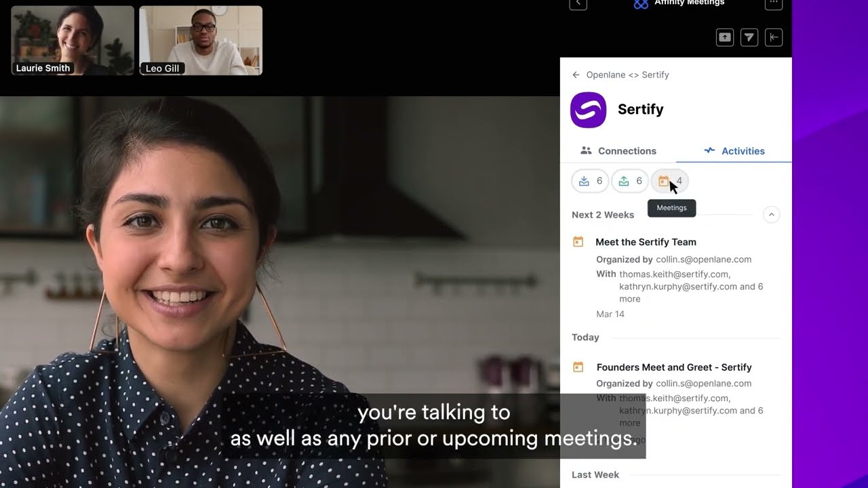Screen dimensions: 868x488
Task: Click calendar icon beside Founders Meet and Greet
Action: (578, 367)
